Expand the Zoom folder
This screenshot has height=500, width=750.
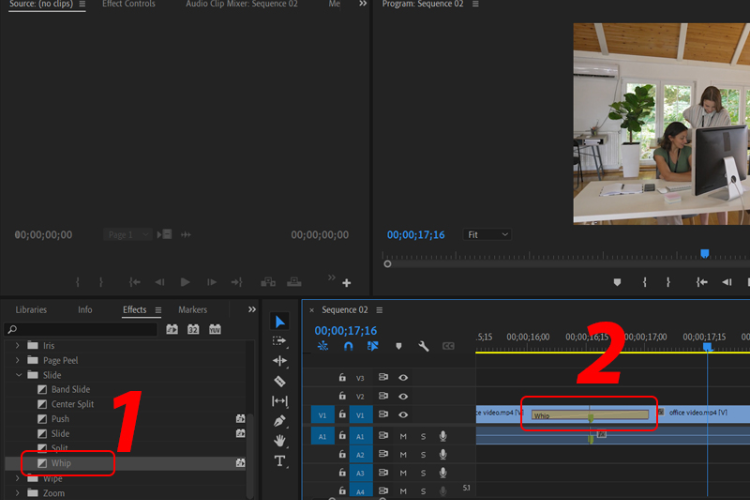click(x=18, y=493)
